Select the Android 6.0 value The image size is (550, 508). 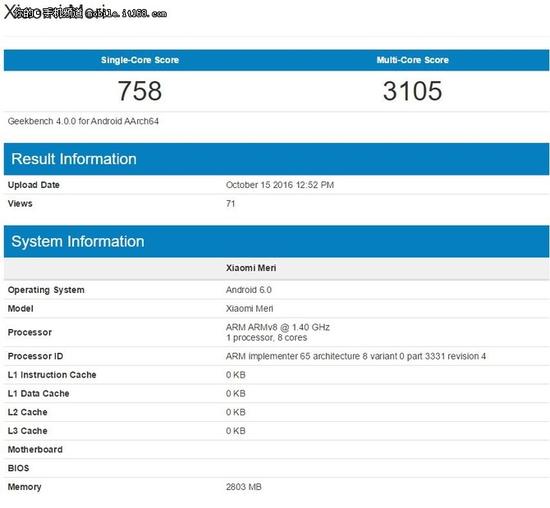249,290
